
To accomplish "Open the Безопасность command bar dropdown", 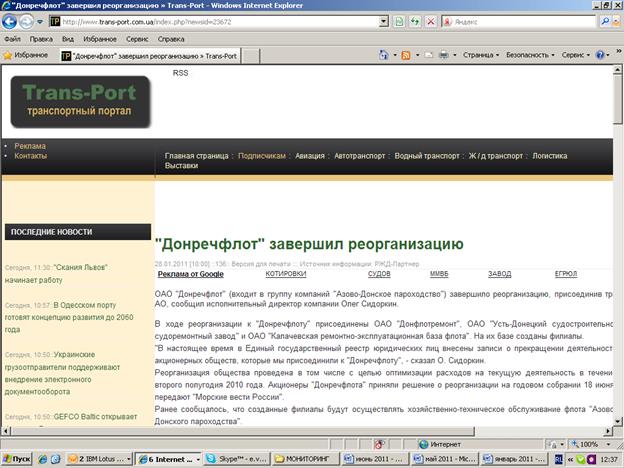I will [x=530, y=55].
